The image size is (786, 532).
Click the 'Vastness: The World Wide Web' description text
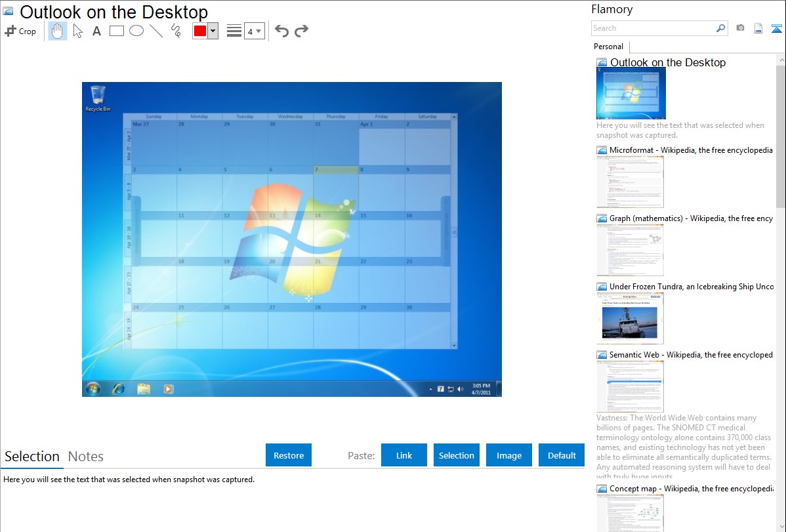point(684,447)
